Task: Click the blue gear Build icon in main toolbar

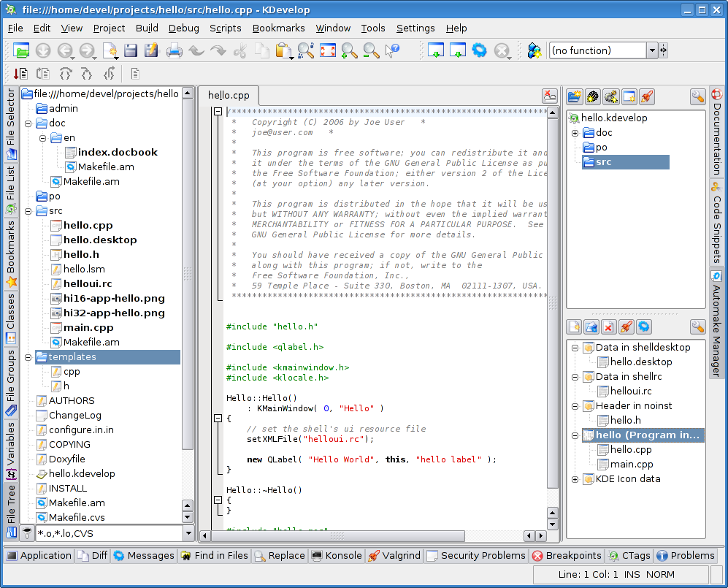Action: (479, 50)
